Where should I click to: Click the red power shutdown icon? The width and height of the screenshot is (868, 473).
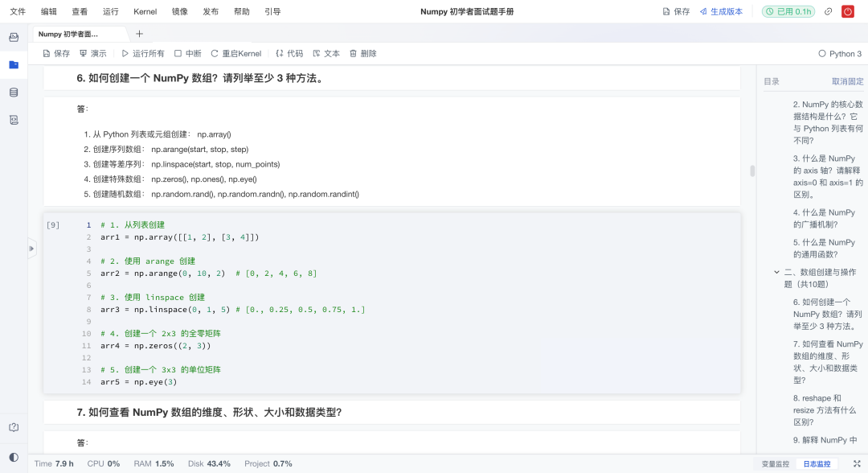pos(848,11)
